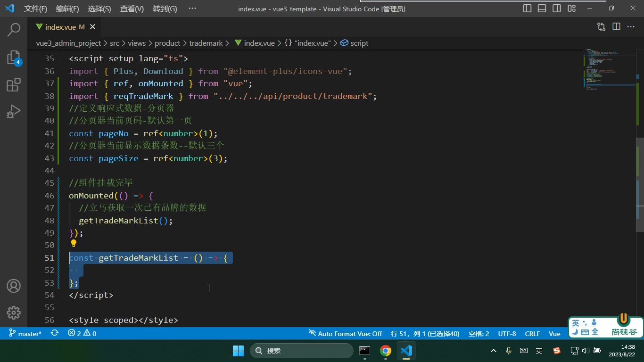
Task: Change indentation via 空格: 2
Action: [x=479, y=333]
